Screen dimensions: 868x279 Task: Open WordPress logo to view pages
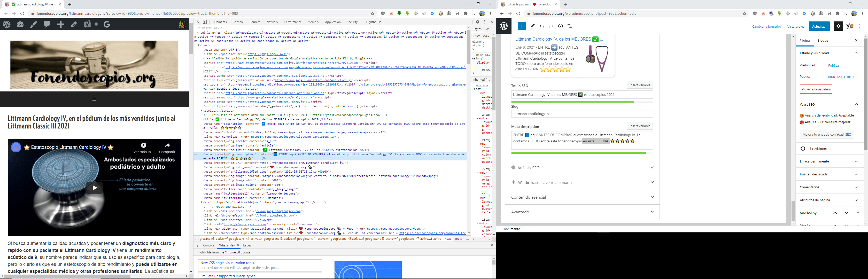[504, 26]
